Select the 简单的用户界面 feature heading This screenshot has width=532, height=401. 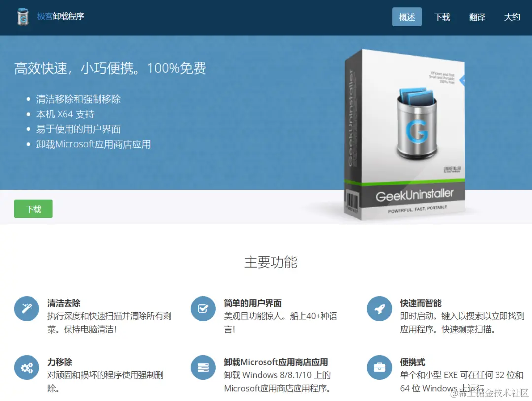[x=253, y=303]
